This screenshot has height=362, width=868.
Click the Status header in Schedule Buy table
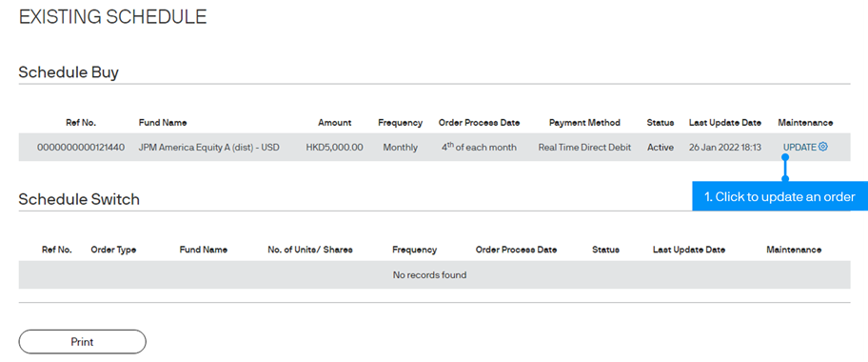tap(661, 123)
